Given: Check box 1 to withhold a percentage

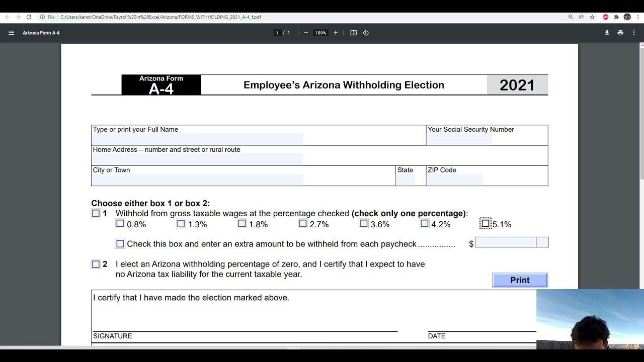Looking at the screenshot, I should click(x=96, y=214).
